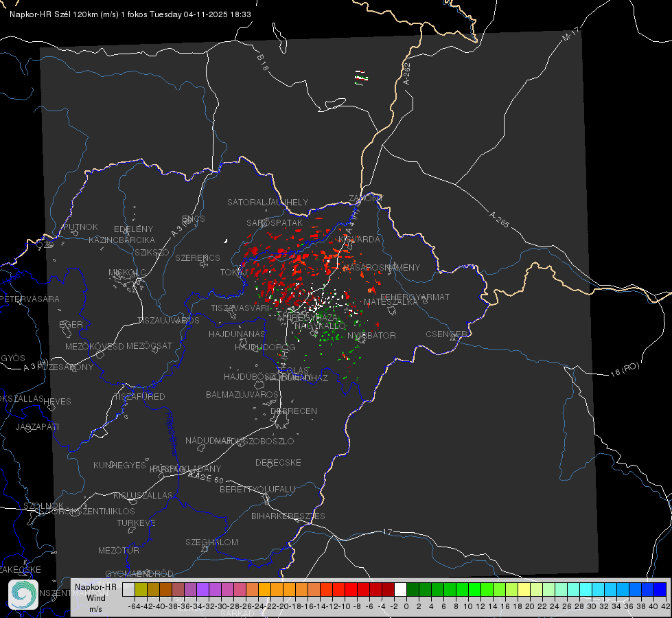Click the MEZŐKÖVESD label
This screenshot has height=618, width=672.
[95, 346]
